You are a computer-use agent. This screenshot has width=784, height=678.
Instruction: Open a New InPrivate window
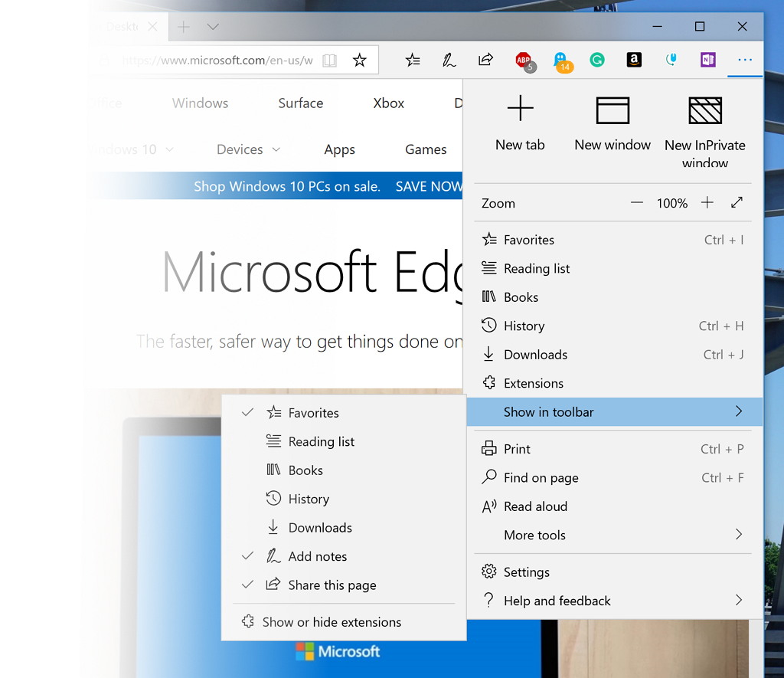pos(705,130)
